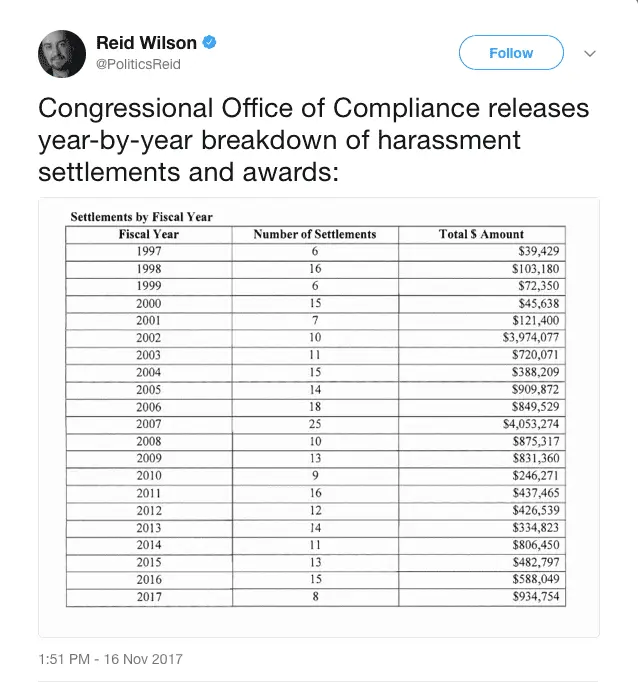Click the tweet text about Congressional Office of Compliance
This screenshot has height=682, width=638.
point(313,140)
